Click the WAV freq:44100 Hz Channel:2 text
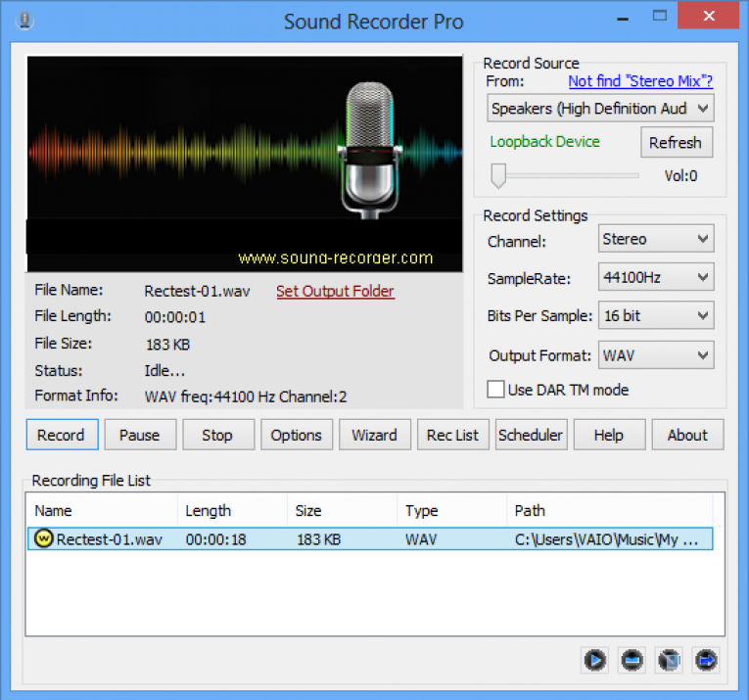749x700 pixels. pos(246,397)
